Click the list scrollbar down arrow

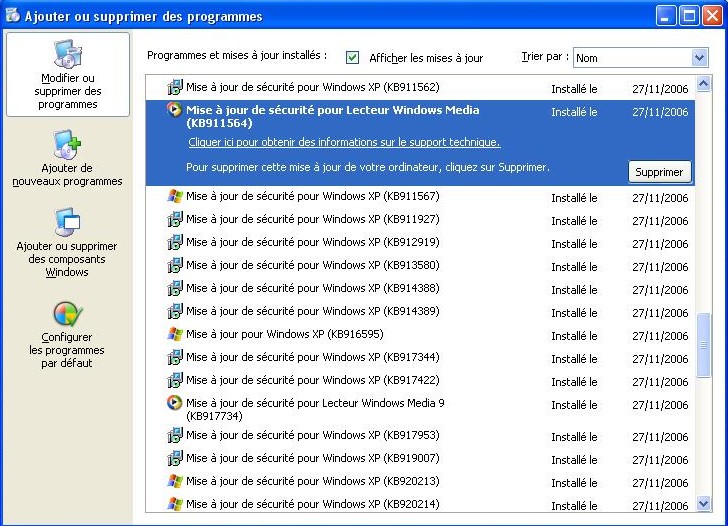pyautogui.click(x=703, y=503)
